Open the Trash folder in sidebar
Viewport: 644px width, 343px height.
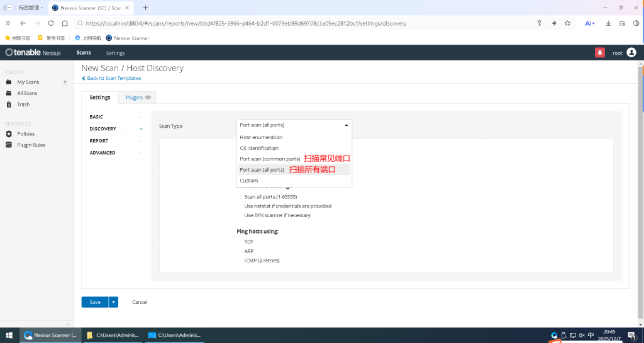[23, 104]
